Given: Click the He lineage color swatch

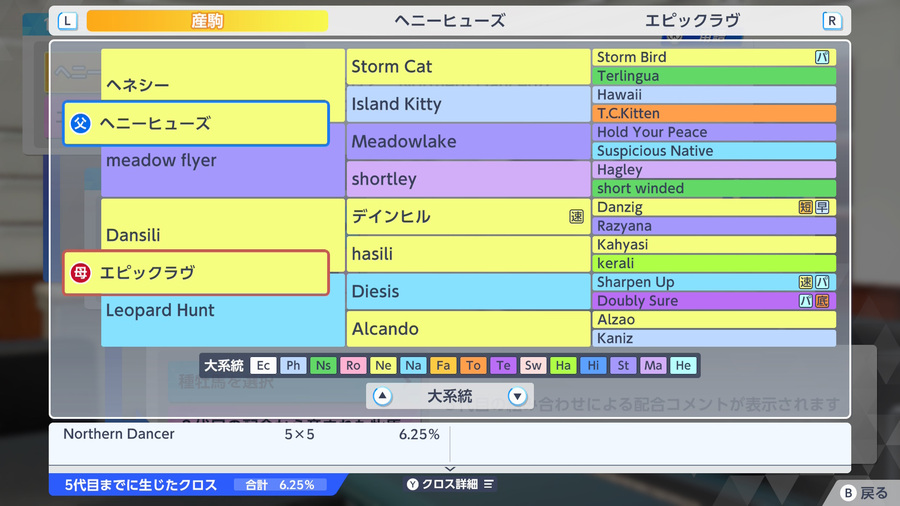Looking at the screenshot, I should pyautogui.click(x=683, y=365).
